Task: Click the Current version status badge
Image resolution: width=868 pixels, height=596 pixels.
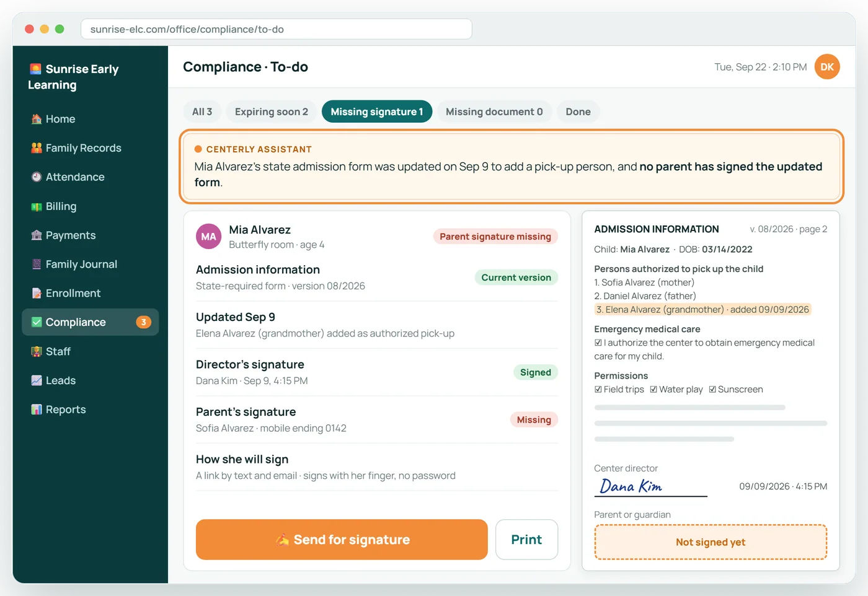Action: tap(516, 278)
